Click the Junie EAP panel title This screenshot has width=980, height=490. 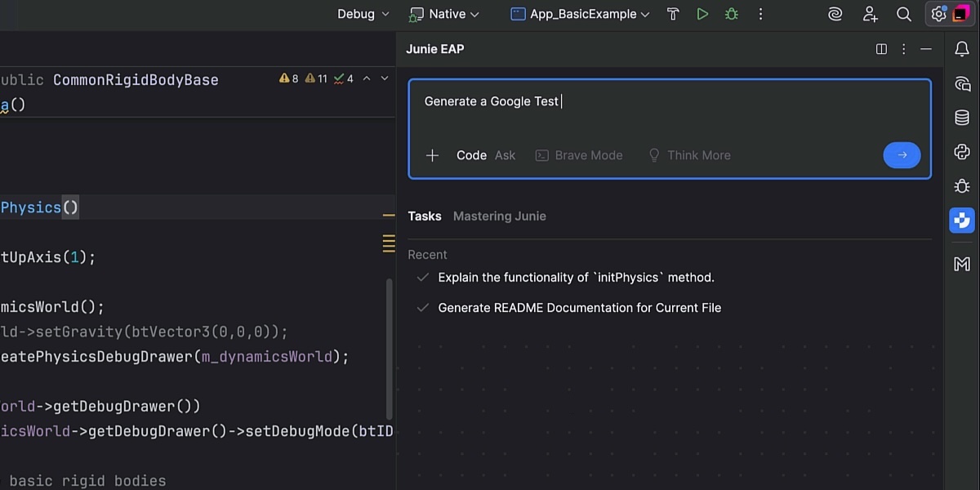[x=435, y=49]
